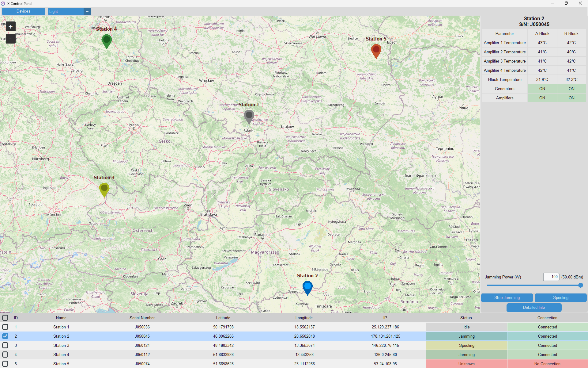Click the Spoofing button
Image resolution: width=588 pixels, height=368 pixels.
click(x=560, y=297)
